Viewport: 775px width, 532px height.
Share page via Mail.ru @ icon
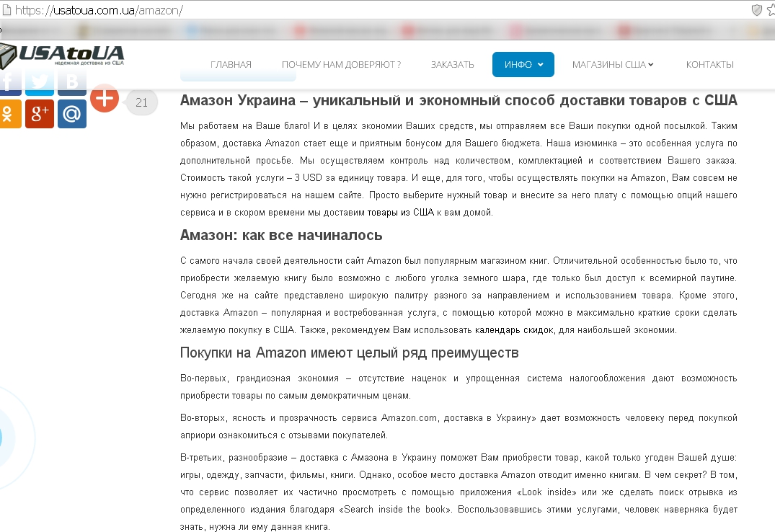72,114
